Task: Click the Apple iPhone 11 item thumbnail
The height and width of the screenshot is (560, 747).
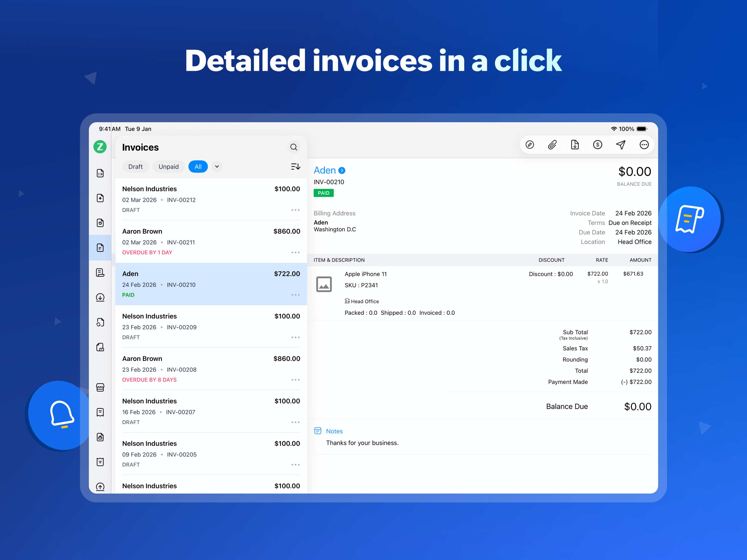Action: point(324,284)
